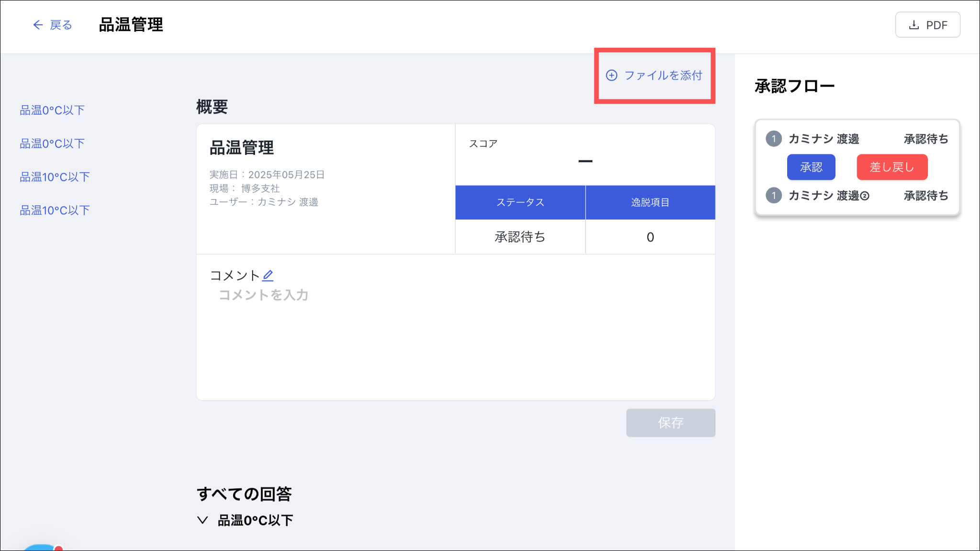Viewport: 980px width, 551px height.
Task: Open last 品温10°C以下 sidebar link
Action: 55,210
